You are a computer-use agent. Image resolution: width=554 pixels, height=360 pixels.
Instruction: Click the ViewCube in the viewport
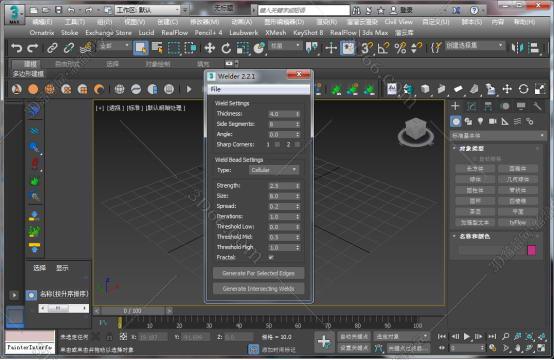point(416,131)
